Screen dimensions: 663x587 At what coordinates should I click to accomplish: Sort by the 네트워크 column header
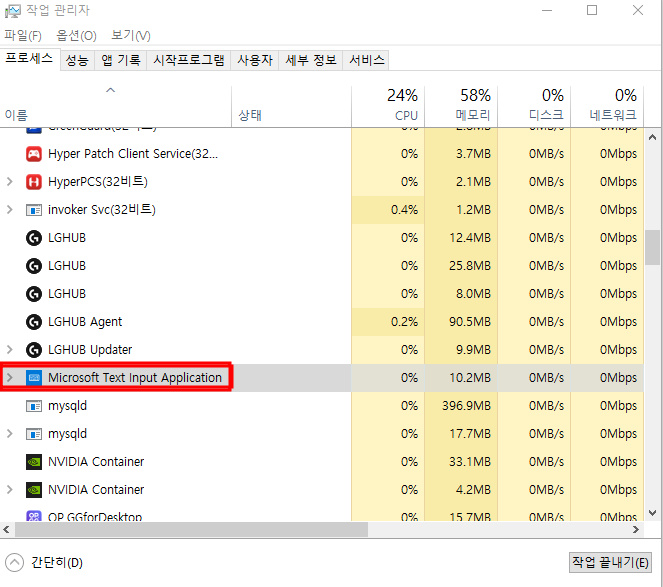pyautogui.click(x=607, y=107)
